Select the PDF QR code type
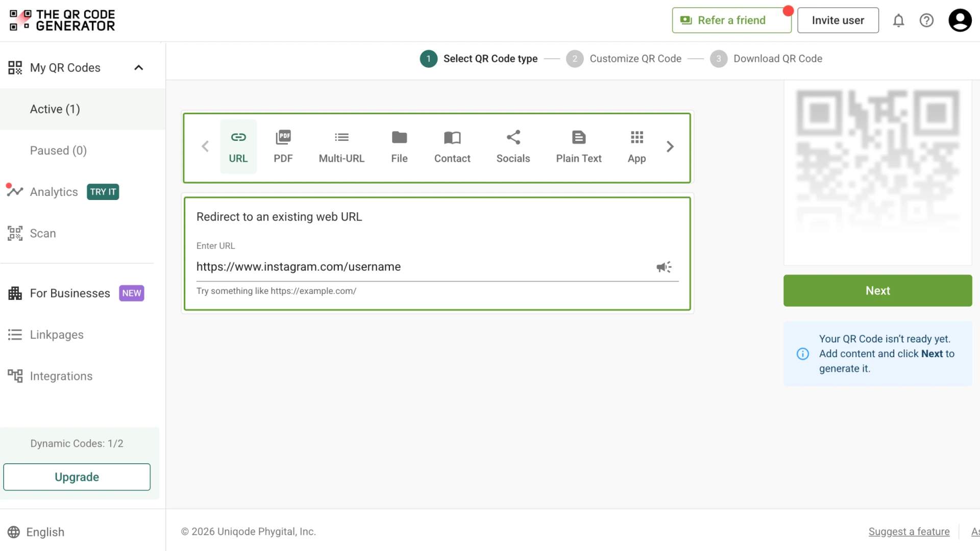 coord(283,147)
